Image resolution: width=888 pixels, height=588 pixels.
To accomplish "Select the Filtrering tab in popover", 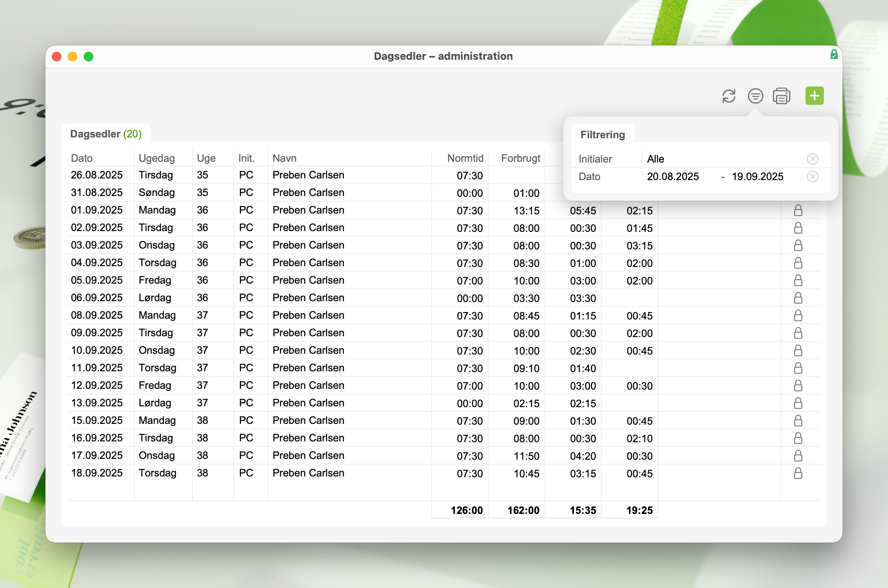I will [602, 135].
